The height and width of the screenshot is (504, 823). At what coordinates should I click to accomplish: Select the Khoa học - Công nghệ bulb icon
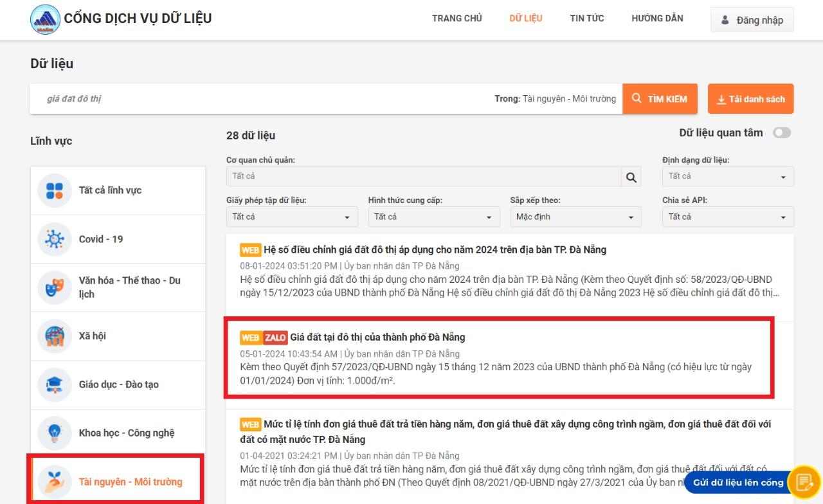55,433
